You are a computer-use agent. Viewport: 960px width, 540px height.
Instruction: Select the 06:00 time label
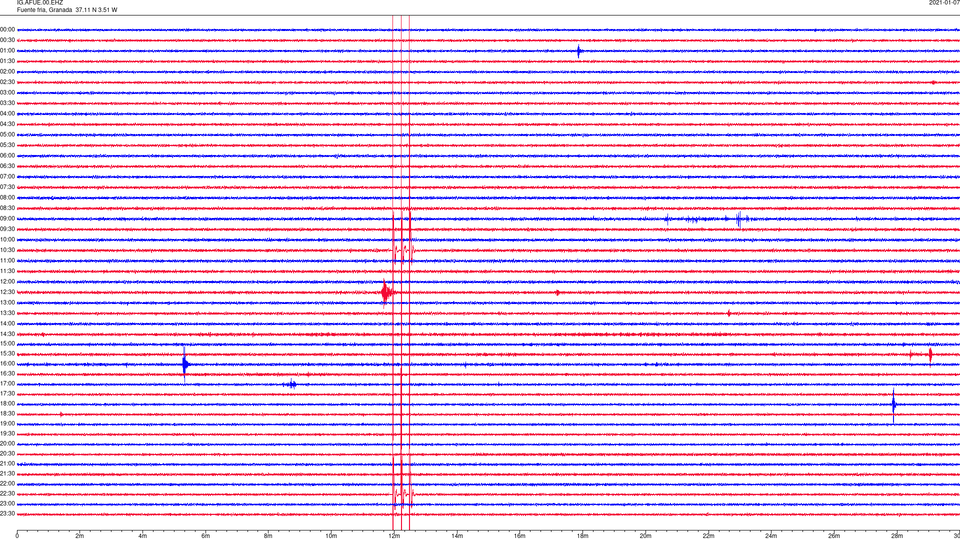coord(8,156)
